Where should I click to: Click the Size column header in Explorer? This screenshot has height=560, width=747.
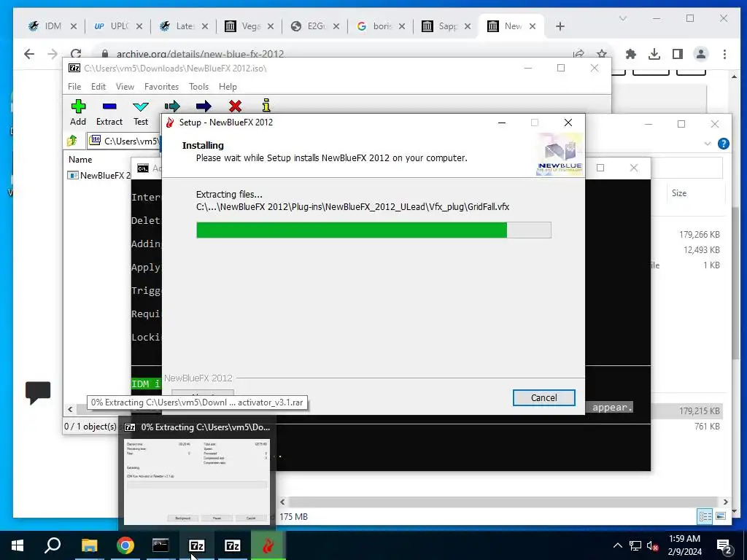pyautogui.click(x=679, y=192)
